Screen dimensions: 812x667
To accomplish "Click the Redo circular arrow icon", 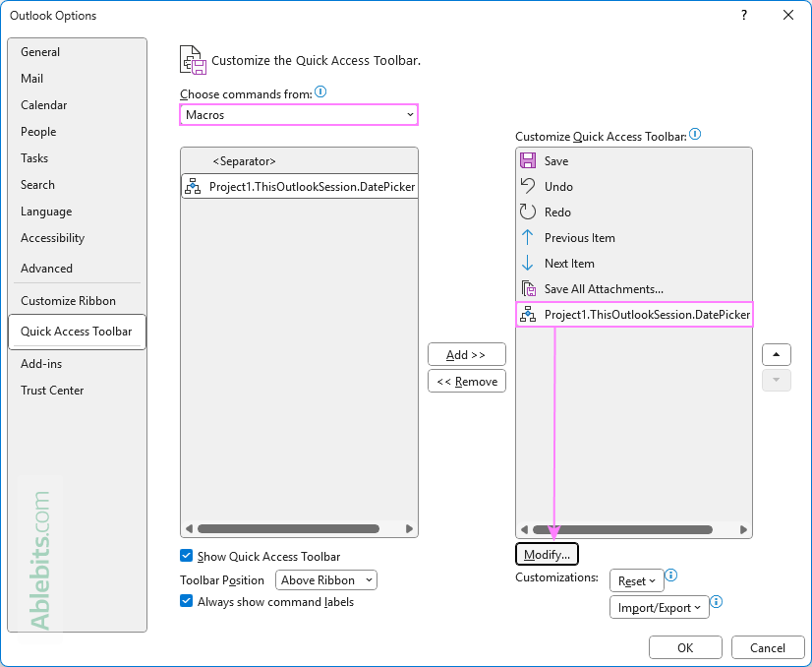I will [528, 212].
